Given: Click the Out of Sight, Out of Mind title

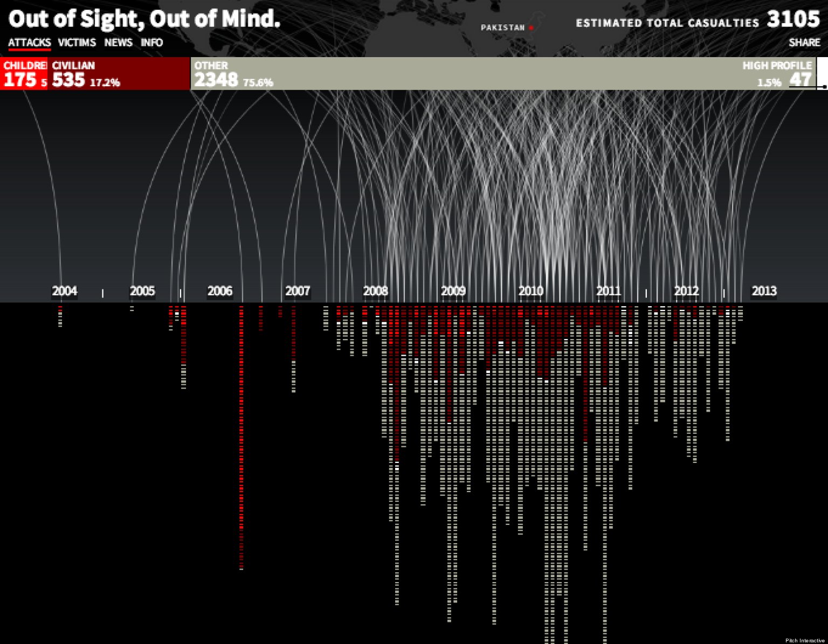Looking at the screenshot, I should tap(144, 19).
